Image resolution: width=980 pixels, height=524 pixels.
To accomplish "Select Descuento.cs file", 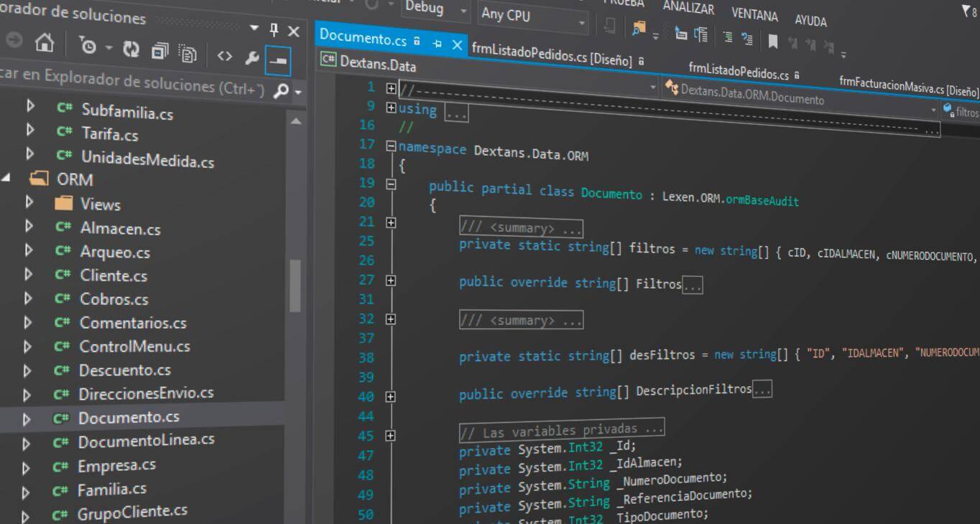I will [124, 370].
